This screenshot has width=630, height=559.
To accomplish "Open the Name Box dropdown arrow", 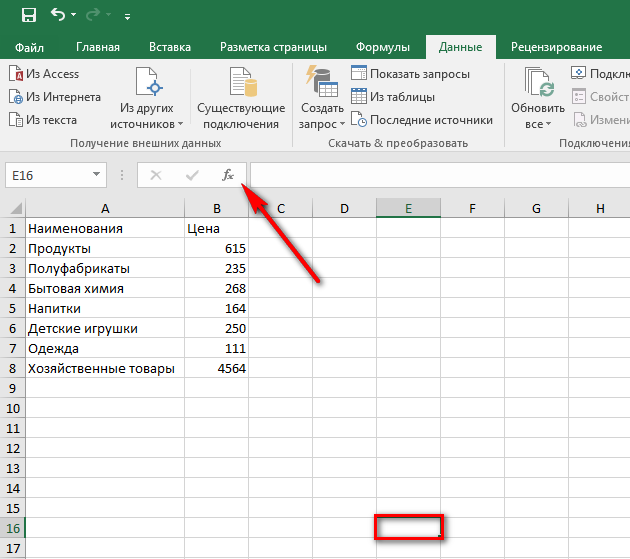I will click(x=97, y=175).
